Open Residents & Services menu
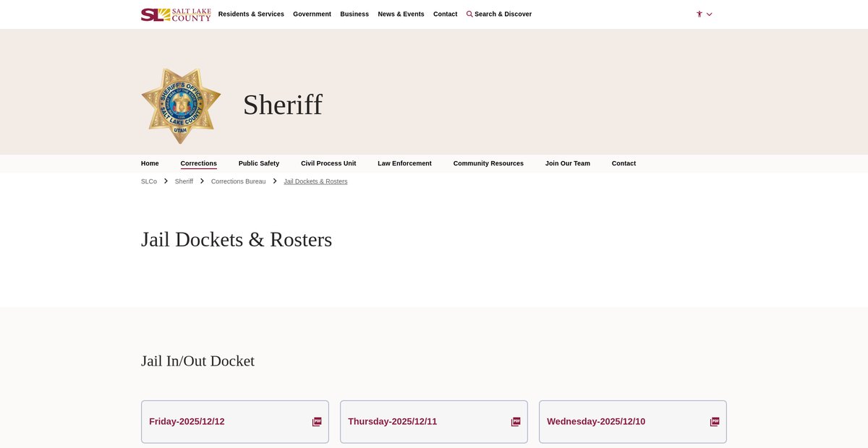 coord(251,14)
